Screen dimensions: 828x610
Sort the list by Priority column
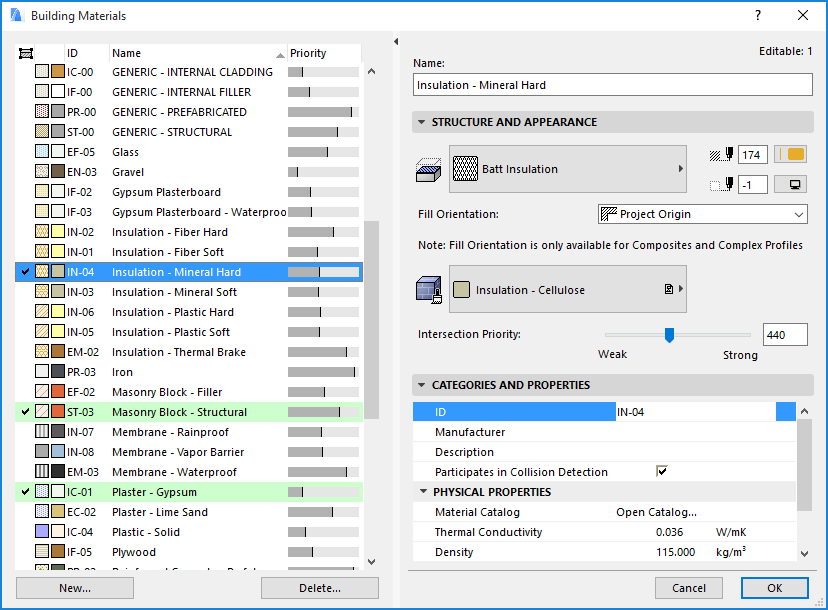click(324, 53)
